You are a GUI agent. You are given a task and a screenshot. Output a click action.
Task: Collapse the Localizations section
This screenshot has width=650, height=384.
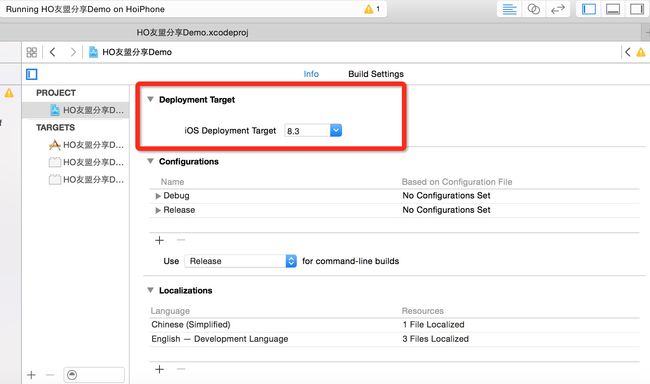tap(150, 290)
